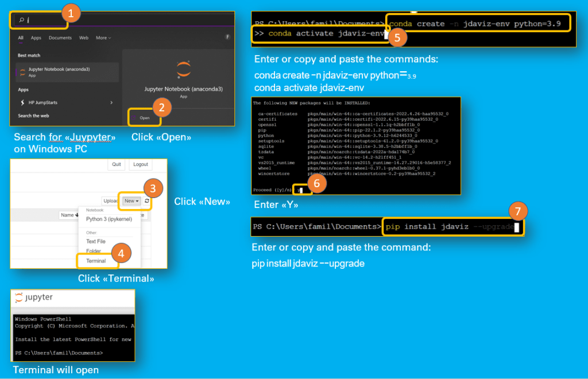Select Terminal from the New menu
Screen dimensions: 588x379
(96, 261)
